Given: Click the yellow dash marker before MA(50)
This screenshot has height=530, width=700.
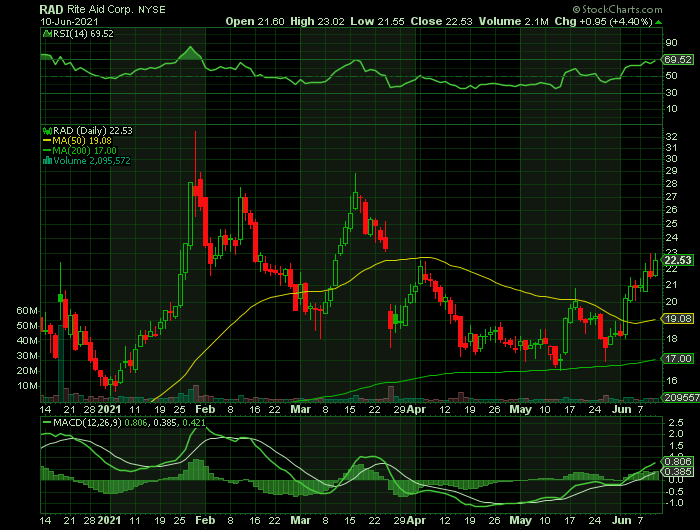Looking at the screenshot, I should pyautogui.click(x=47, y=141).
